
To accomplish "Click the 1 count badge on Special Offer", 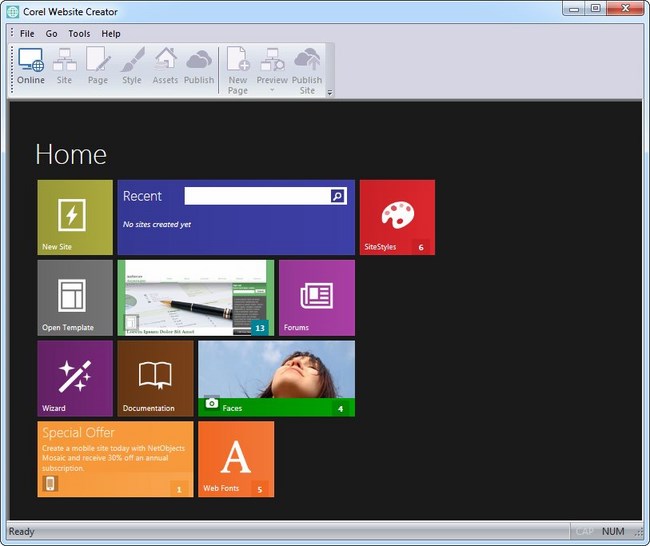I will pos(179,489).
